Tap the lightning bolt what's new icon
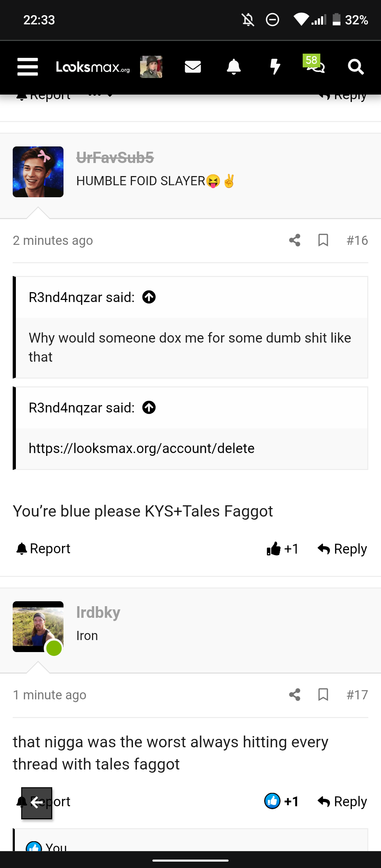This screenshot has height=868, width=381. click(x=275, y=67)
